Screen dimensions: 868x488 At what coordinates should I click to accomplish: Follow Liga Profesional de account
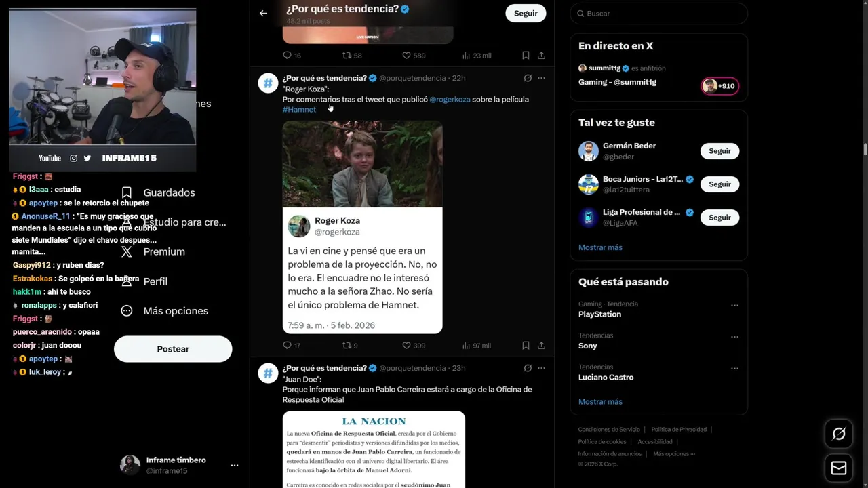(719, 218)
